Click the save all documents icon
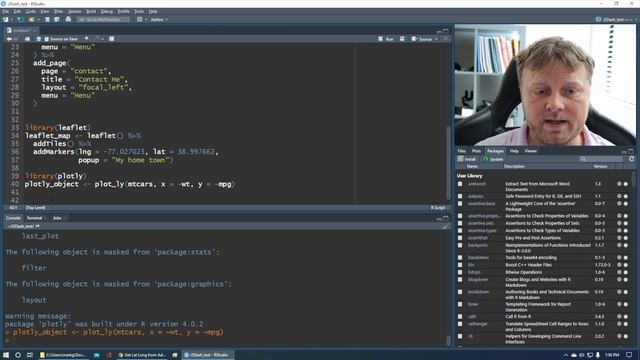 click(x=57, y=19)
